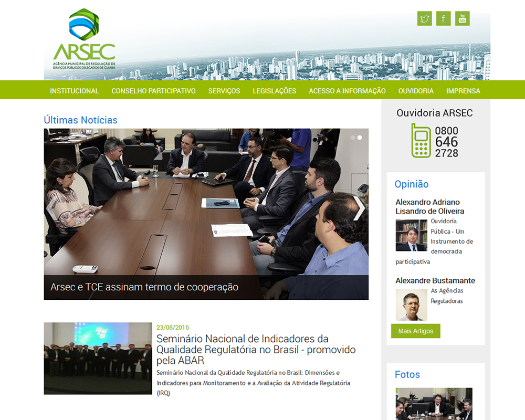Open the Conselho Participativo menu
The width and height of the screenshot is (525, 420).
(x=153, y=91)
